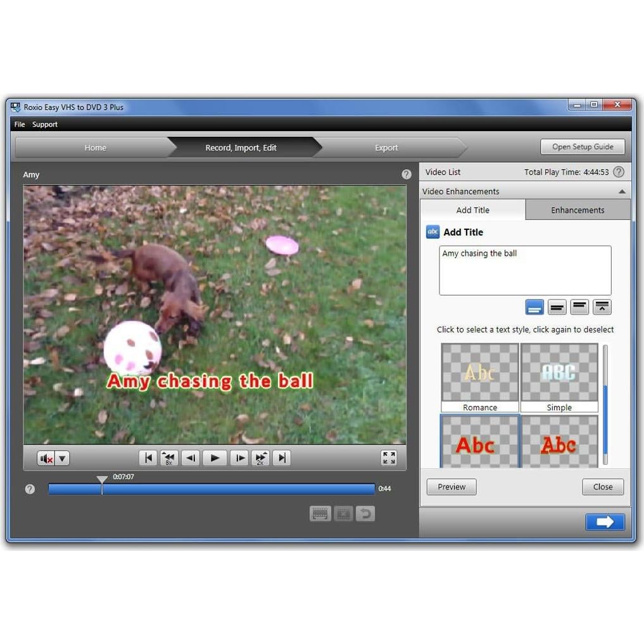Open the Support menu
The width and height of the screenshot is (644, 644).
pos(45,124)
